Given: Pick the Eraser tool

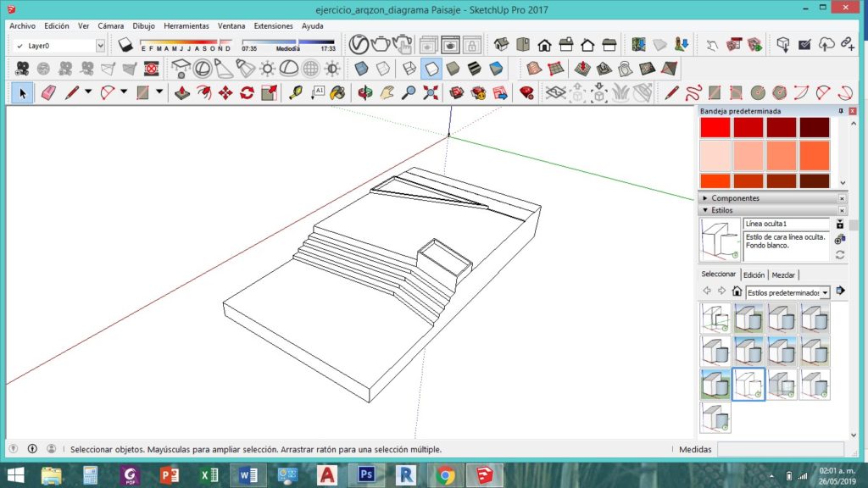Looking at the screenshot, I should coord(48,93).
